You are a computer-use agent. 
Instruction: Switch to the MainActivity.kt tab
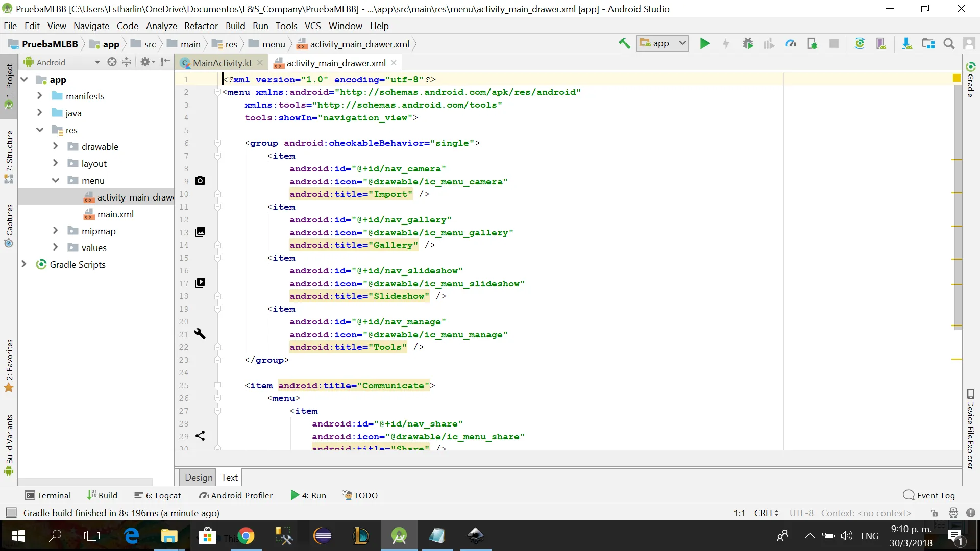(x=222, y=63)
